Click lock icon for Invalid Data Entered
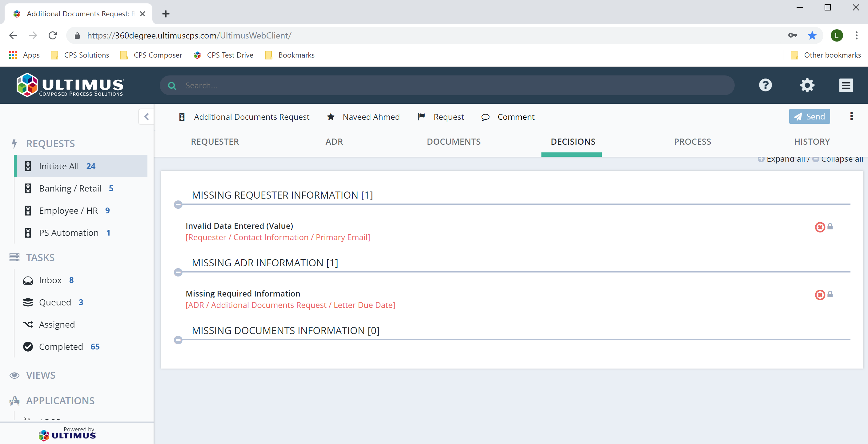This screenshot has height=444, width=868. coord(830,226)
